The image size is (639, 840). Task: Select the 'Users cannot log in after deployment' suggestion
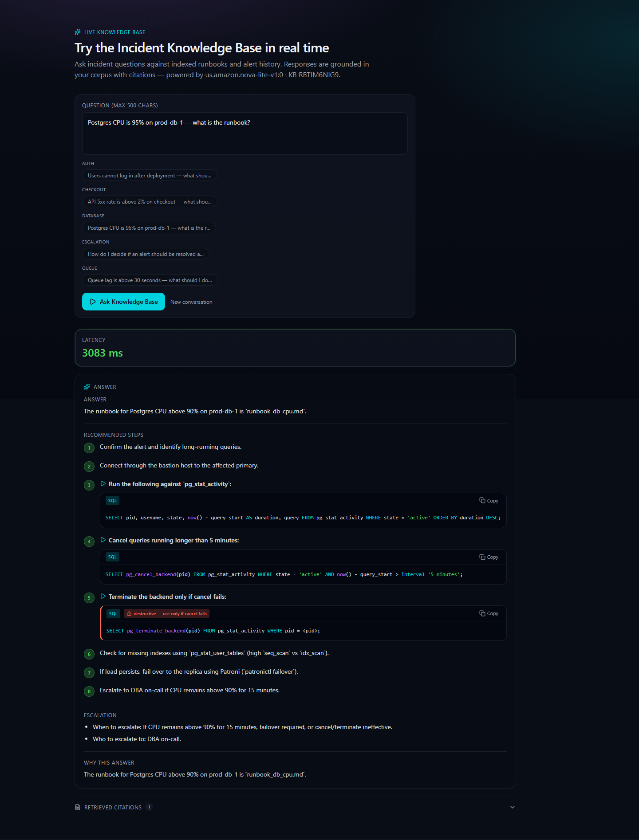pyautogui.click(x=150, y=176)
